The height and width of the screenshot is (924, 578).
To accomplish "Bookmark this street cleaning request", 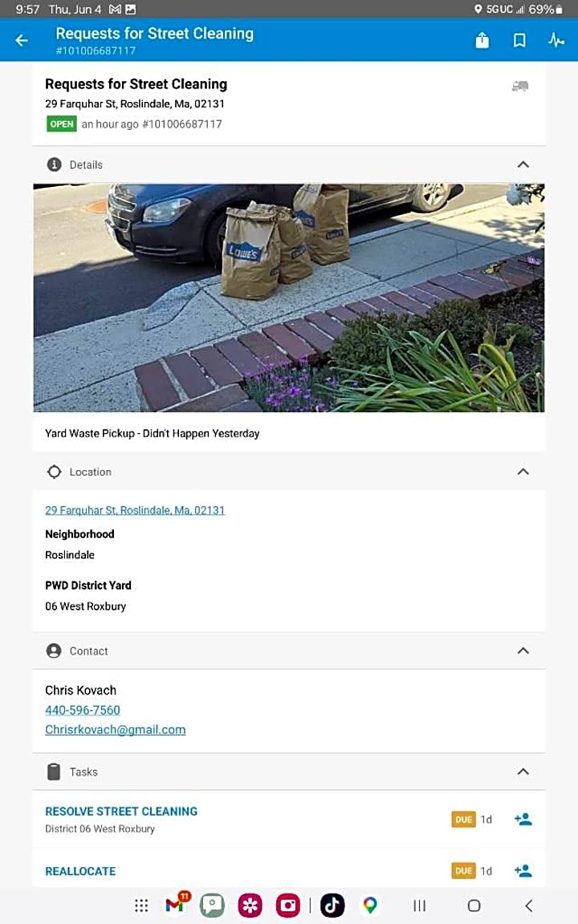I will pyautogui.click(x=519, y=40).
